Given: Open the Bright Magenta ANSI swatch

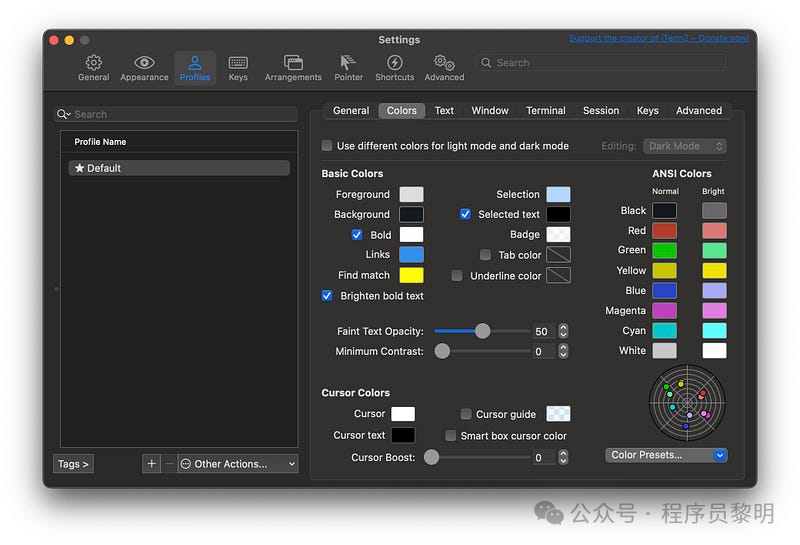Looking at the screenshot, I should tap(714, 310).
